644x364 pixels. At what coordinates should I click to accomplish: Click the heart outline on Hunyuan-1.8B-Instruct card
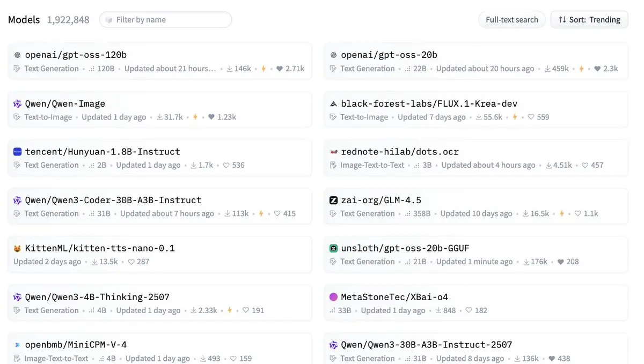coord(226,165)
